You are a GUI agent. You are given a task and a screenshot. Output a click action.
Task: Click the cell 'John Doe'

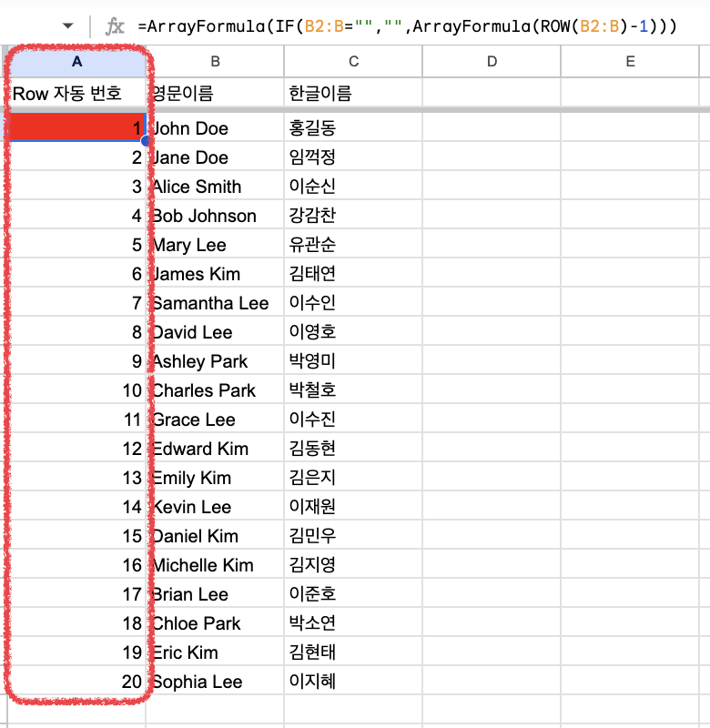pos(215,128)
